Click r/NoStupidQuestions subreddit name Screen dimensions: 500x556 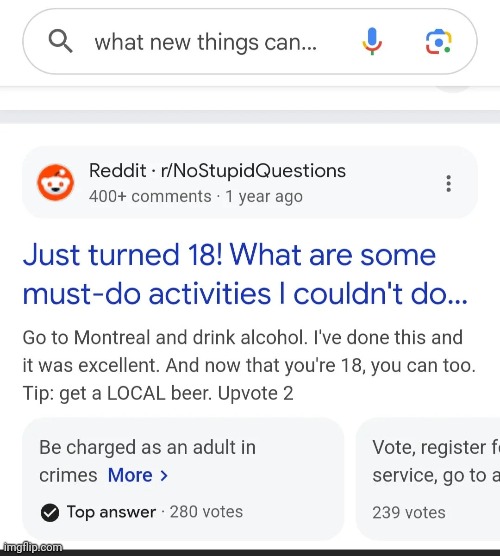point(253,171)
